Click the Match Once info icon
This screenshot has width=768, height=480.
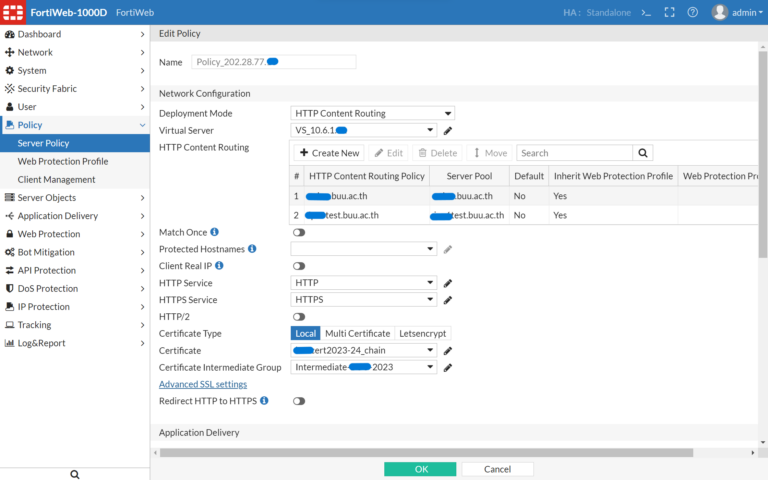(x=214, y=232)
